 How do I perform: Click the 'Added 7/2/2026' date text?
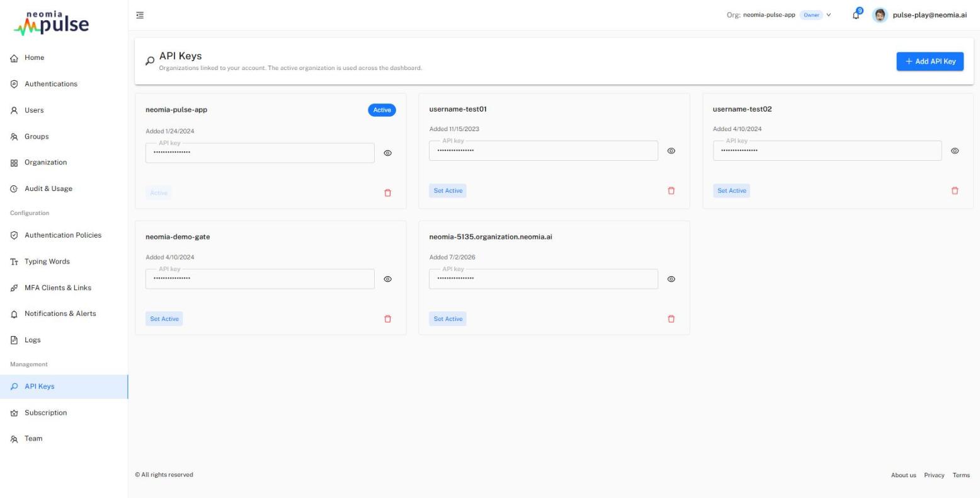click(452, 257)
